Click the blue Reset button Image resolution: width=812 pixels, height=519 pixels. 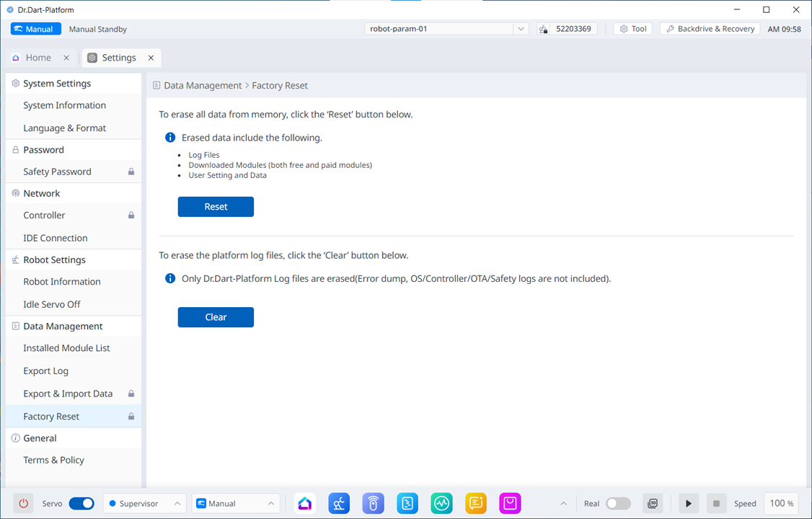point(216,207)
